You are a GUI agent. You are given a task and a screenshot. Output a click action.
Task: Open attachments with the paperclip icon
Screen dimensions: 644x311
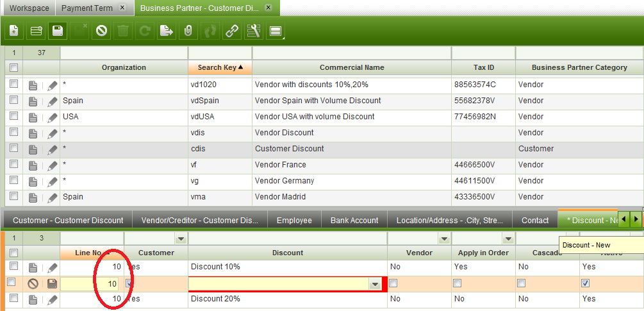coord(188,31)
